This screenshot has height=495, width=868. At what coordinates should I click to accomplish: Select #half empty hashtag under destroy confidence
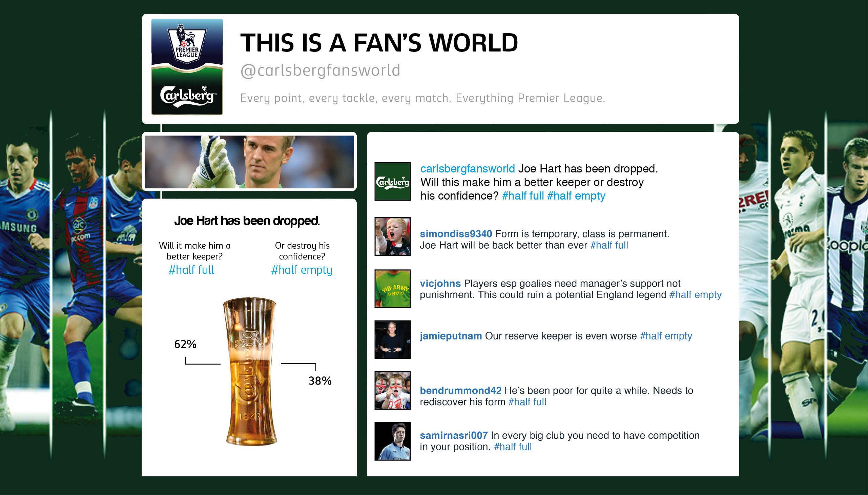(302, 270)
